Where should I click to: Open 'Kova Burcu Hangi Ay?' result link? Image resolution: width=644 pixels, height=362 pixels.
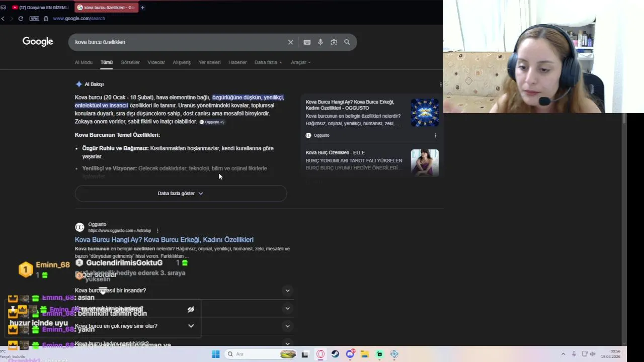pyautogui.click(x=164, y=240)
